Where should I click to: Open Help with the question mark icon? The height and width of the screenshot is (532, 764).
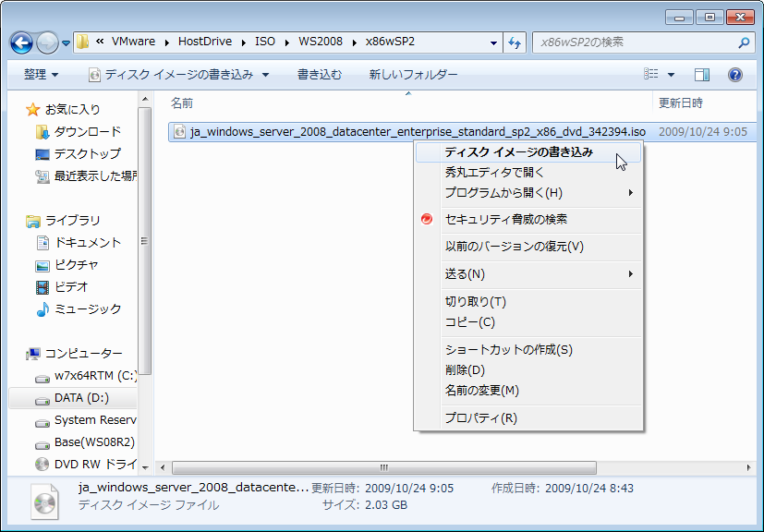(x=734, y=75)
